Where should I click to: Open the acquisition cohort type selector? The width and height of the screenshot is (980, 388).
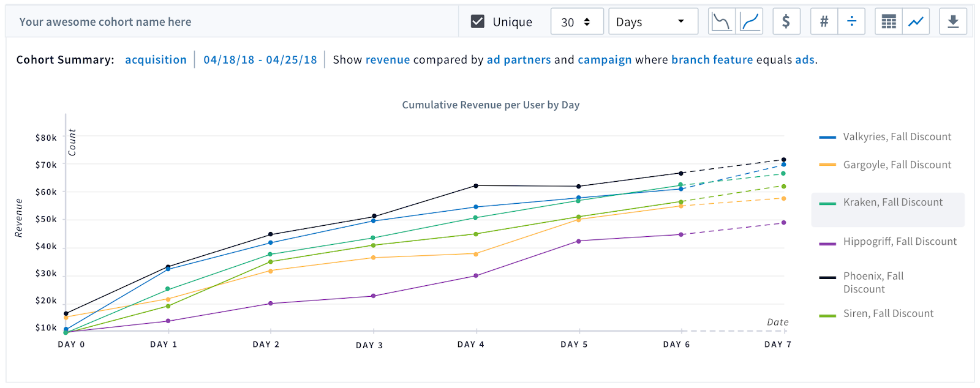click(156, 60)
